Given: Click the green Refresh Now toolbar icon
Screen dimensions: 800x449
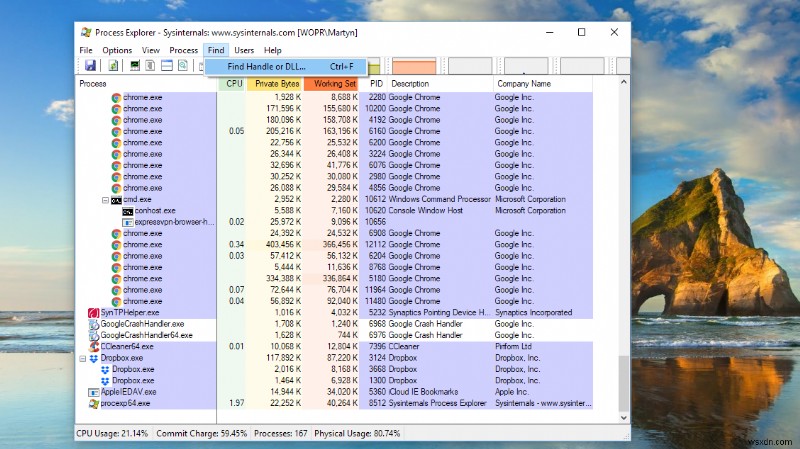Looking at the screenshot, I should coord(114,66).
